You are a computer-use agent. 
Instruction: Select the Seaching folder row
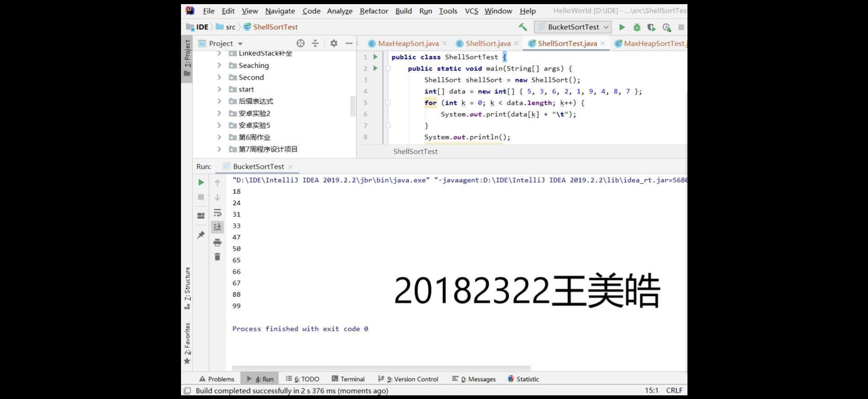pyautogui.click(x=274, y=65)
